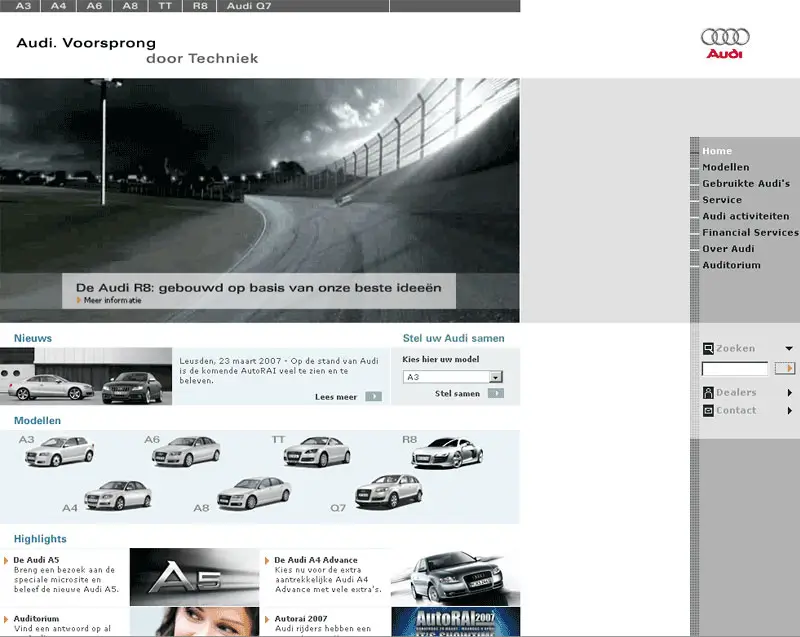Click the Dealers person icon
800x637 pixels.
pos(708,392)
